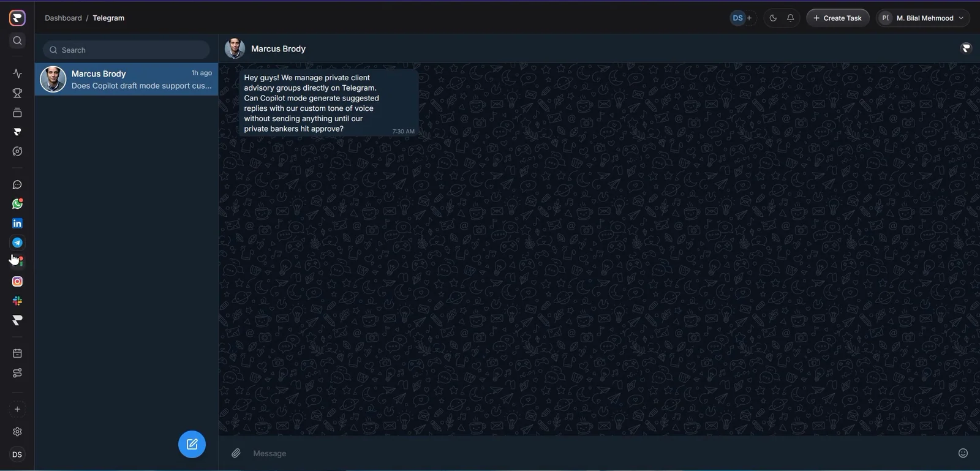Open the settings gear icon
Screen dimensions: 980x471
(x=17, y=432)
